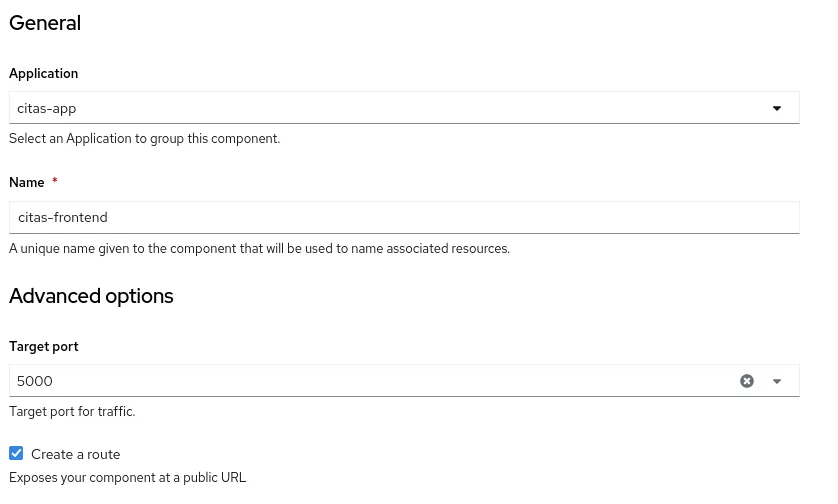Click the "Create a route" label text
This screenshot has width=838, height=504.
point(76,454)
